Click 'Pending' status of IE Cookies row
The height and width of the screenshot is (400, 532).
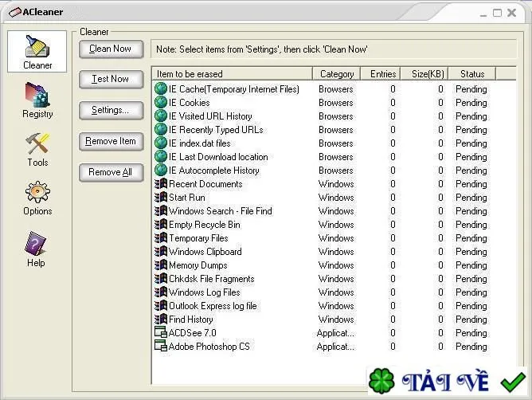click(x=471, y=103)
